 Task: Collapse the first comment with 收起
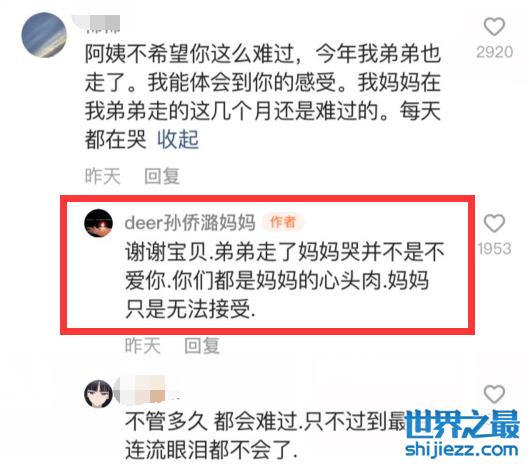click(178, 139)
